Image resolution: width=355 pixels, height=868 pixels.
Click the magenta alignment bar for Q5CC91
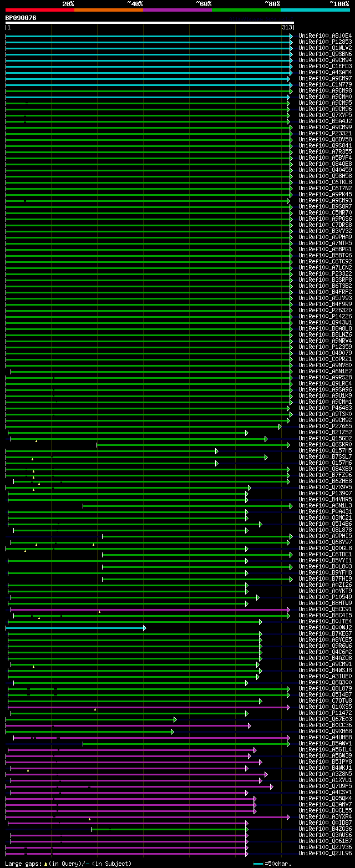(150, 610)
